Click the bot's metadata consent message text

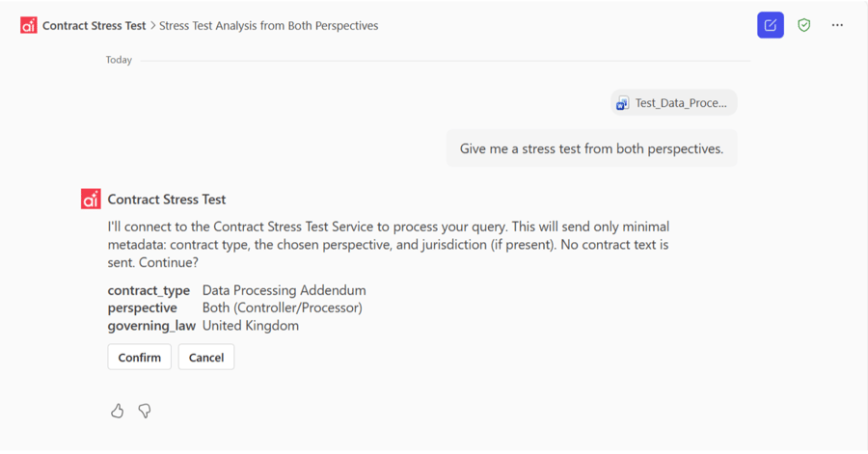388,244
